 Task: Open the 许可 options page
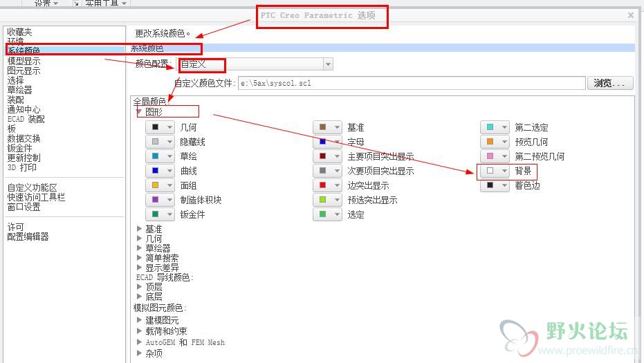16,227
